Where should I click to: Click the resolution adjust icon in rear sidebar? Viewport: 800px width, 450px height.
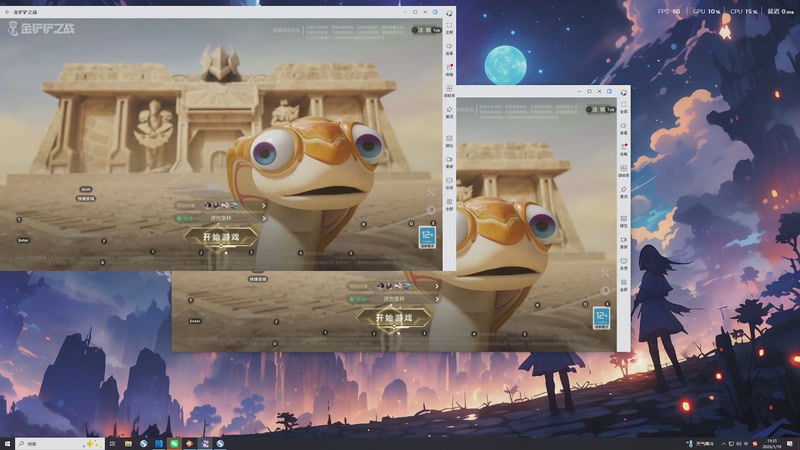coord(623,170)
